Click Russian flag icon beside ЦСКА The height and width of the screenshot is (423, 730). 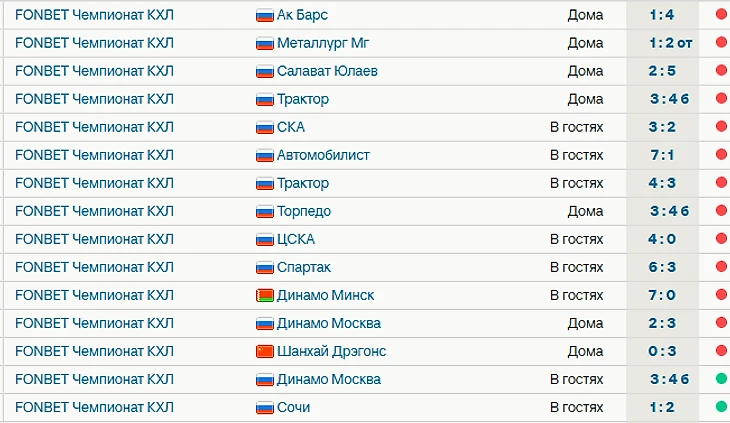(264, 240)
